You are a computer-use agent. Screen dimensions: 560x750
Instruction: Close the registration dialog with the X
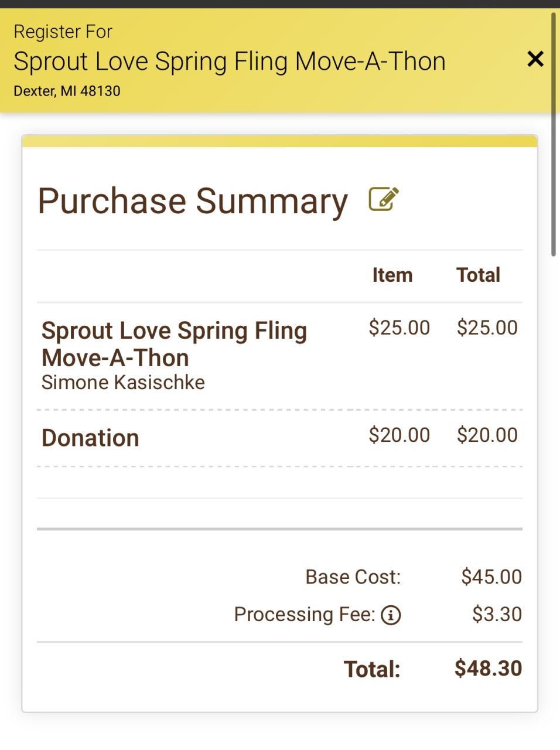pyautogui.click(x=535, y=59)
